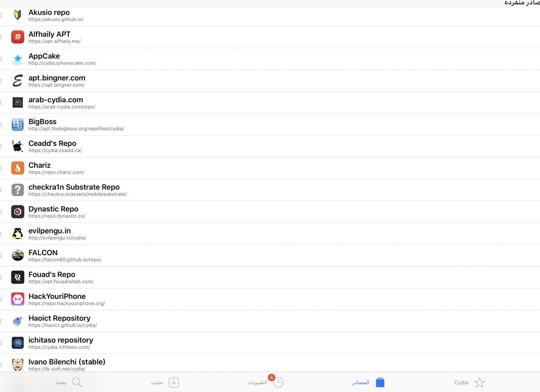The image size is (540, 392).
Task: Open the Ceadd's Repo source
Action: (x=270, y=146)
